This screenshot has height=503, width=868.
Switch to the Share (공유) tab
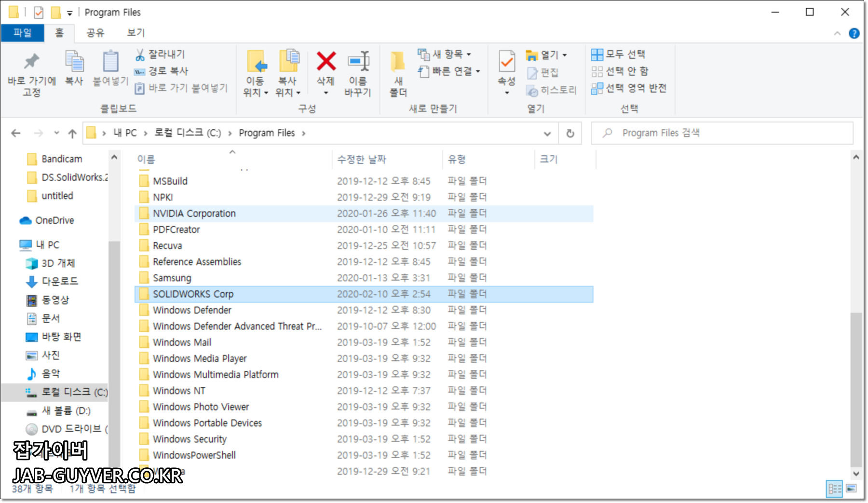point(95,32)
